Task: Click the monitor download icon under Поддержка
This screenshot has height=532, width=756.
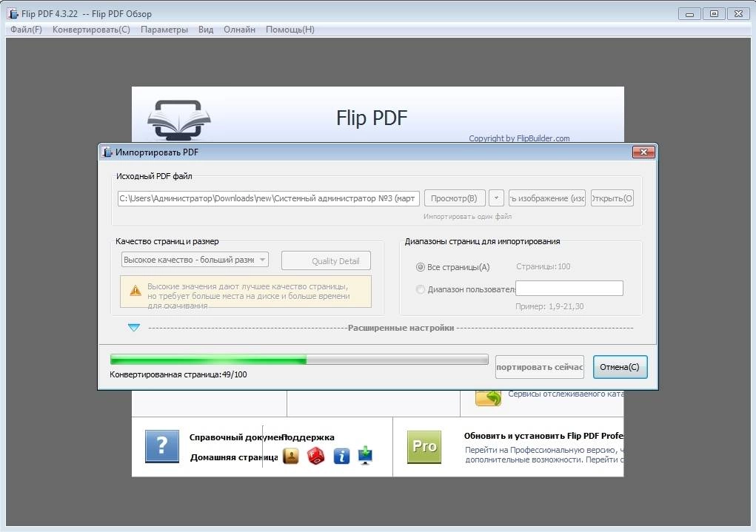Action: [366, 456]
